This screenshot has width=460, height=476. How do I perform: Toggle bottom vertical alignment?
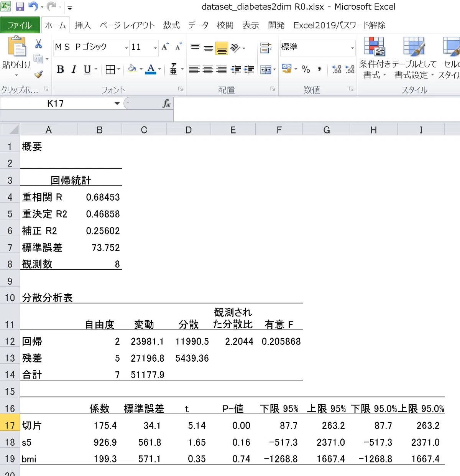222,48
